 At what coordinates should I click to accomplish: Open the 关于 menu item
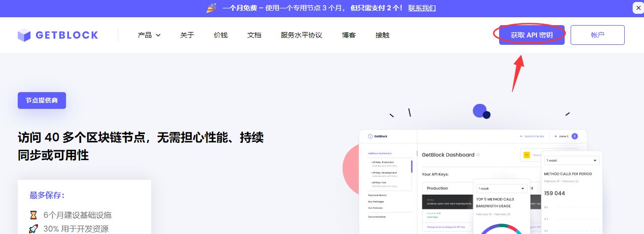[x=187, y=35]
